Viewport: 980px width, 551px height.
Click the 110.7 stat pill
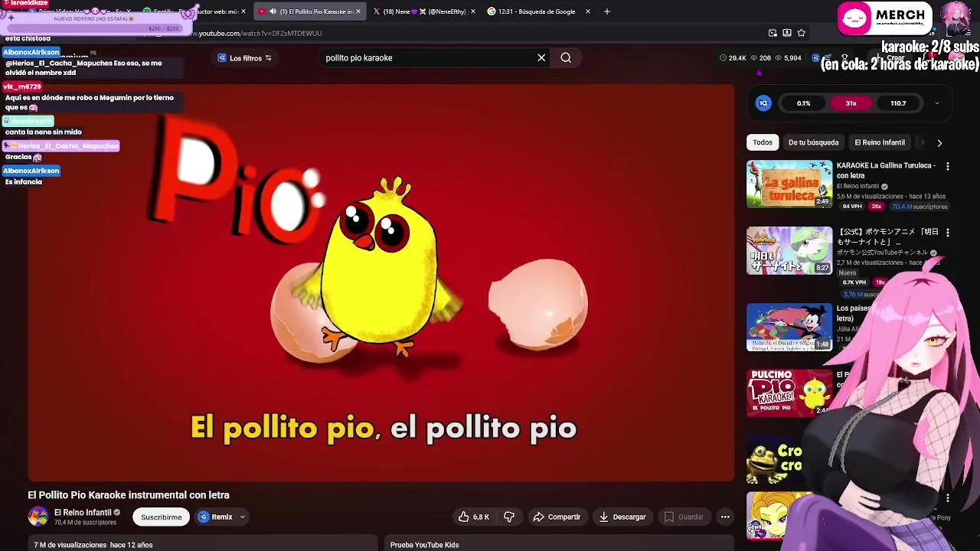point(898,103)
